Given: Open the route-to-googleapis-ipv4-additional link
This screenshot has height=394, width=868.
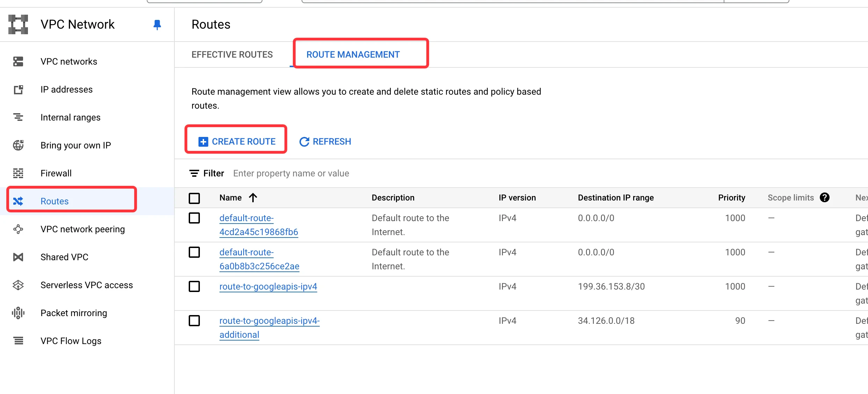Looking at the screenshot, I should point(269,327).
